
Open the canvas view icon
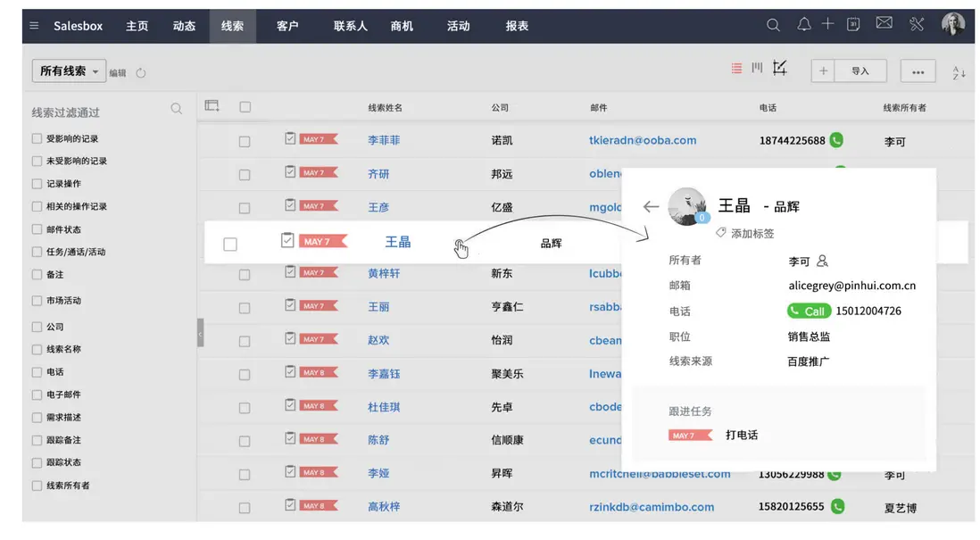(x=779, y=68)
